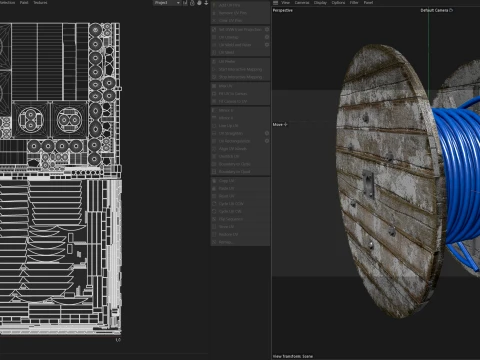Click the UV Unwrap command
This screenshot has width=480, height=360.
tap(237, 37)
